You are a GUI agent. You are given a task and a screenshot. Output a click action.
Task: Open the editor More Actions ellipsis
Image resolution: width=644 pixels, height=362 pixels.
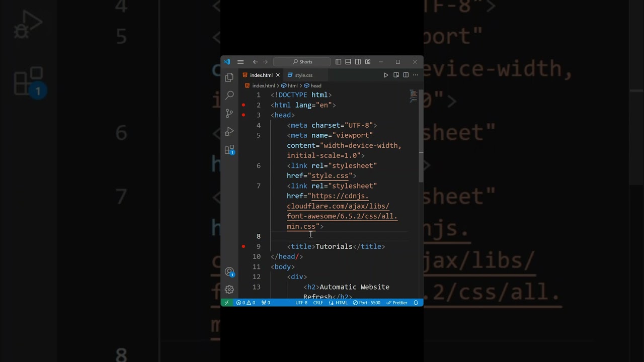[415, 75]
